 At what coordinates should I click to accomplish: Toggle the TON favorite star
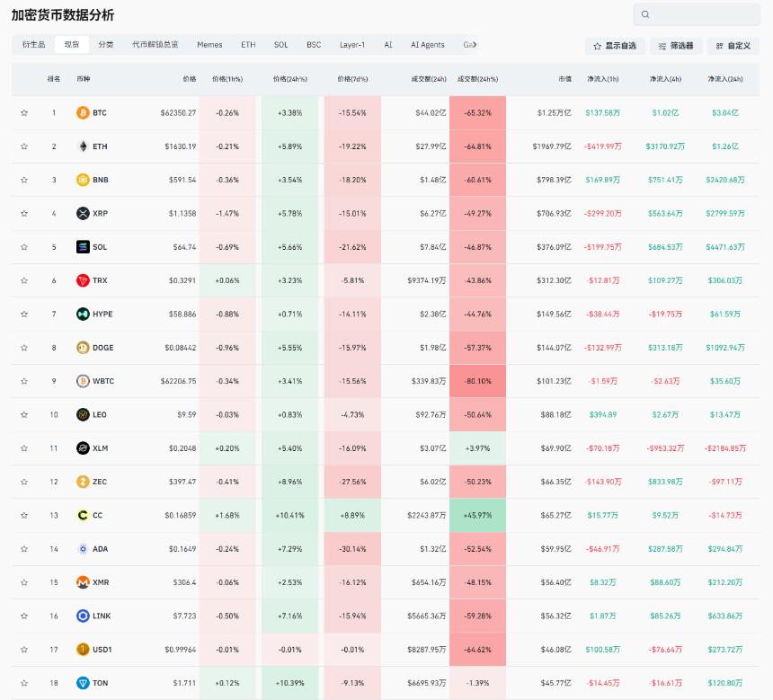[x=24, y=683]
